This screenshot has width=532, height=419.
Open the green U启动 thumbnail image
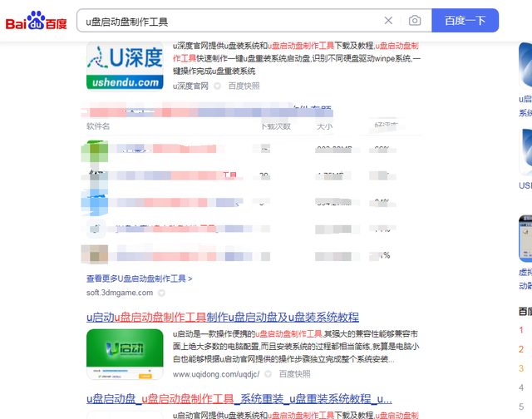click(x=125, y=354)
